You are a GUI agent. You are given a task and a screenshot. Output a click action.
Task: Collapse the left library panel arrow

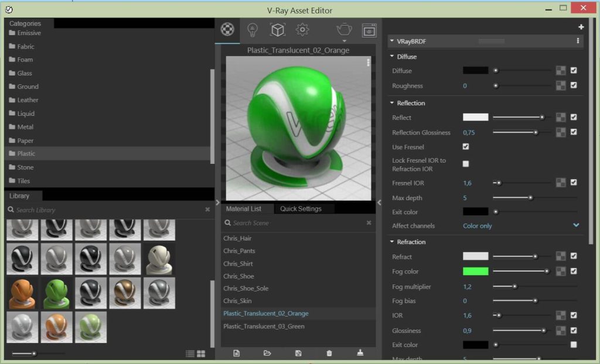[218, 202]
